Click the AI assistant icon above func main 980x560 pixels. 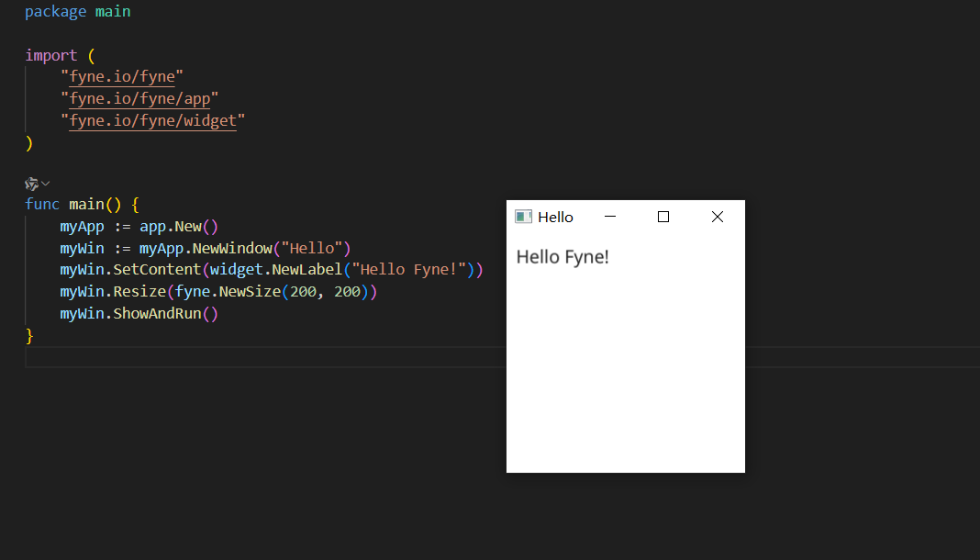pyautogui.click(x=31, y=184)
